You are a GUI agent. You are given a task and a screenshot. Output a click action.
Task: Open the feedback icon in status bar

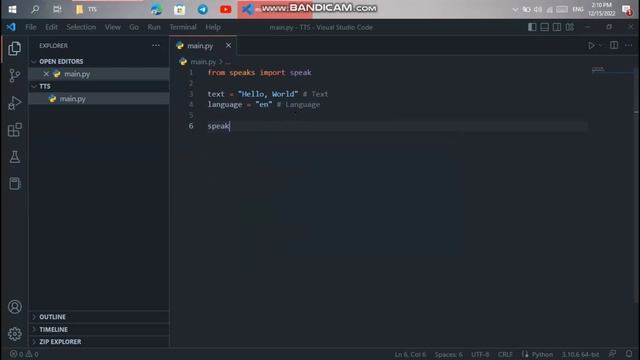pyautogui.click(x=612, y=354)
